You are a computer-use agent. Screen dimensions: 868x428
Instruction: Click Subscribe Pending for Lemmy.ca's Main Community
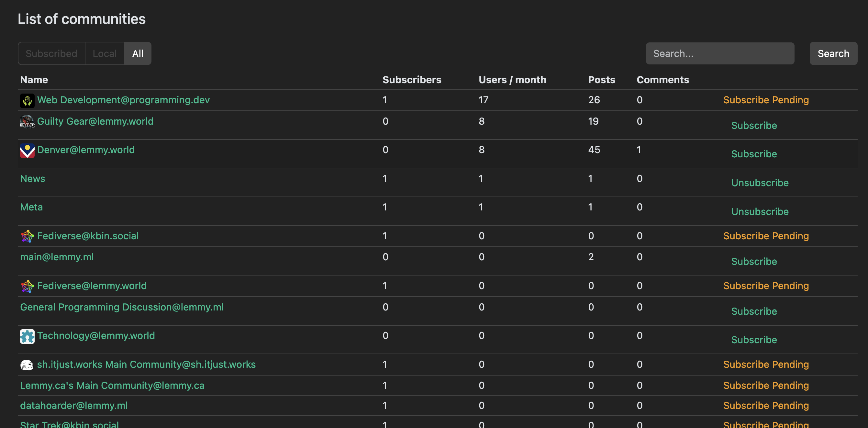tap(766, 385)
